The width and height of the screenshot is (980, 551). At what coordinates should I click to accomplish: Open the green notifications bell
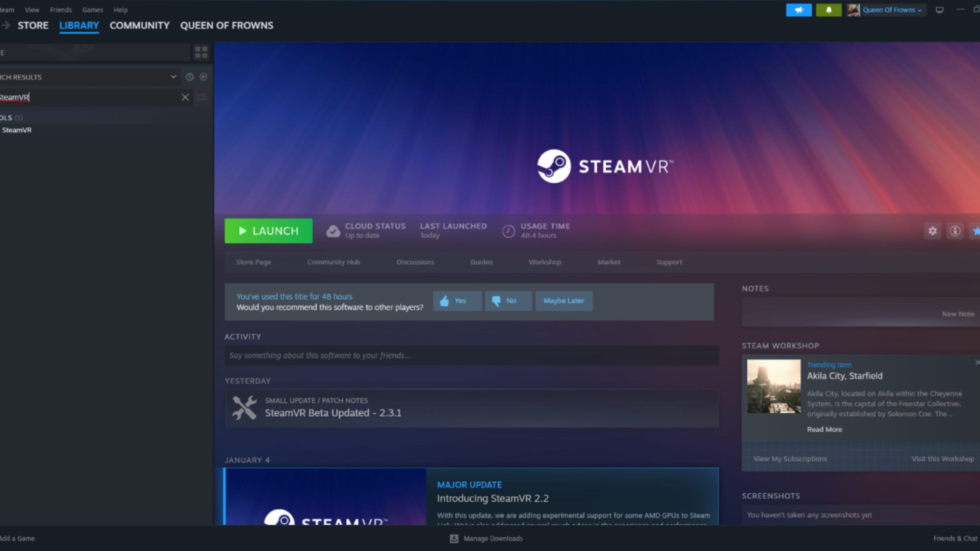coord(828,10)
